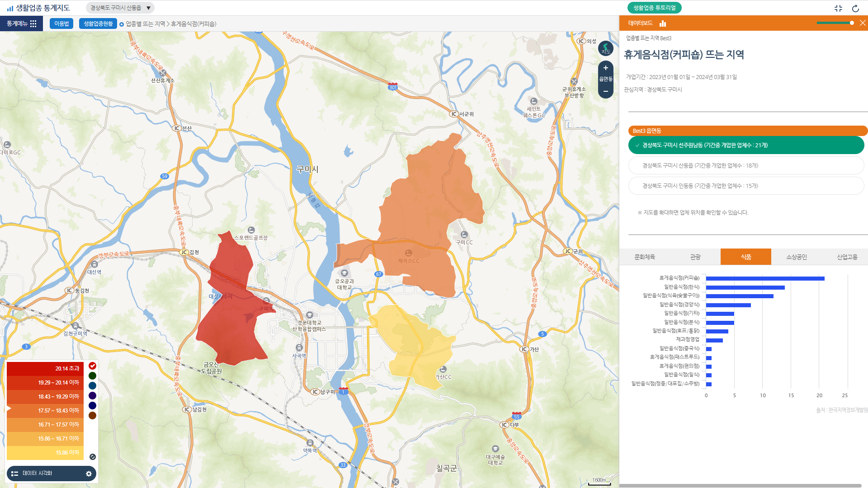Click the 스포랜드골프장 map marker

tap(251, 230)
